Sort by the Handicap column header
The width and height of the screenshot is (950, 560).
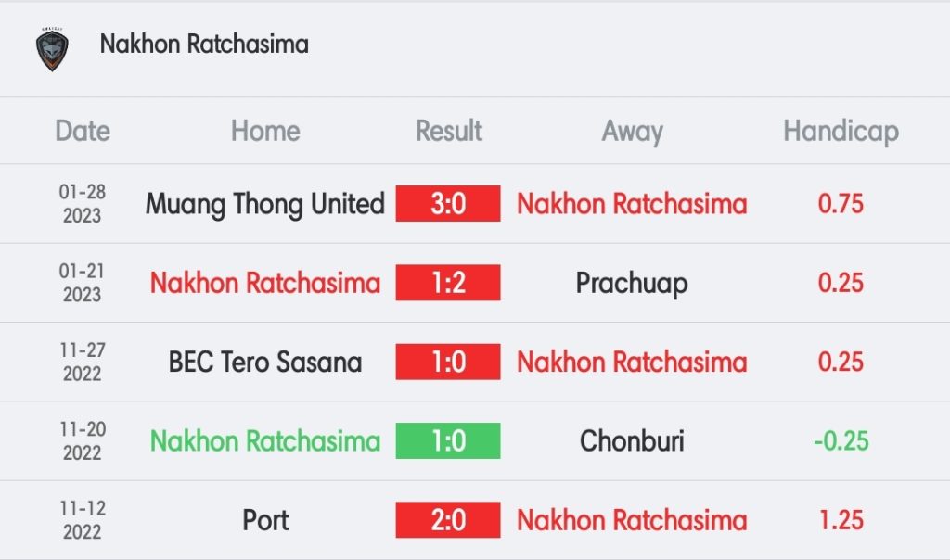[841, 131]
